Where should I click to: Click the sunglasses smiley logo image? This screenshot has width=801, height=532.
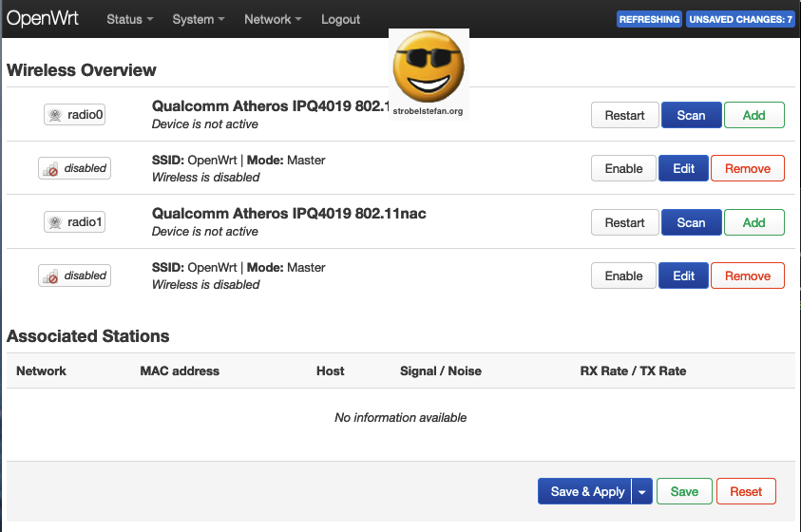click(x=429, y=66)
